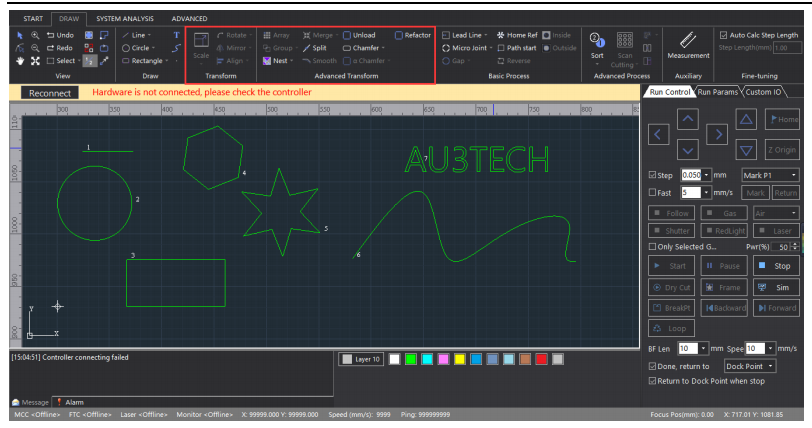This screenshot has height=428, width=812.
Task: Uncheck Return to Dock Point when stop
Action: (x=652, y=381)
